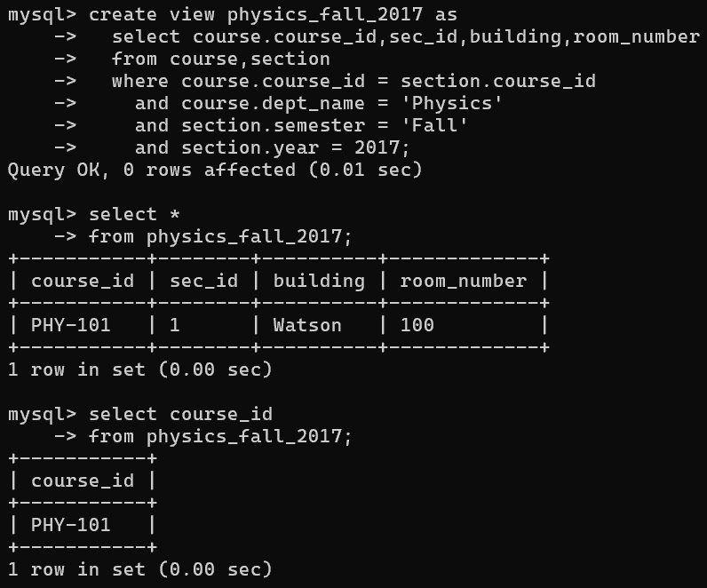707x588 pixels.
Task: Click the room_number column header
Action: [463, 281]
